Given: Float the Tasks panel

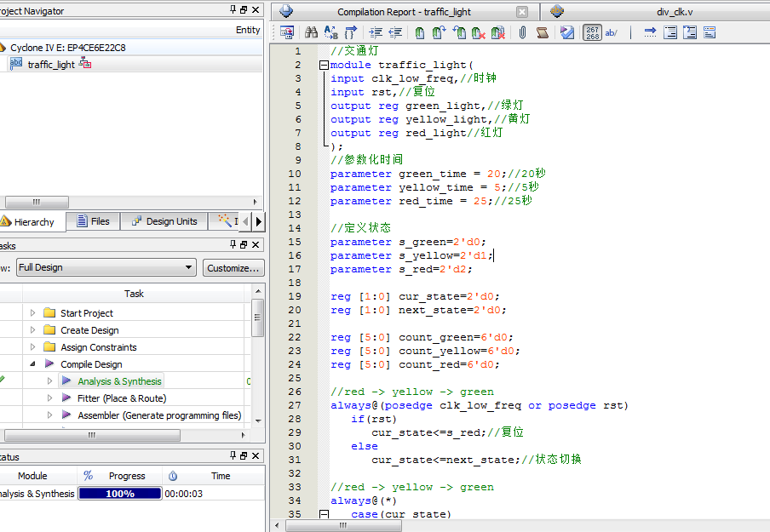Looking at the screenshot, I should [244, 244].
